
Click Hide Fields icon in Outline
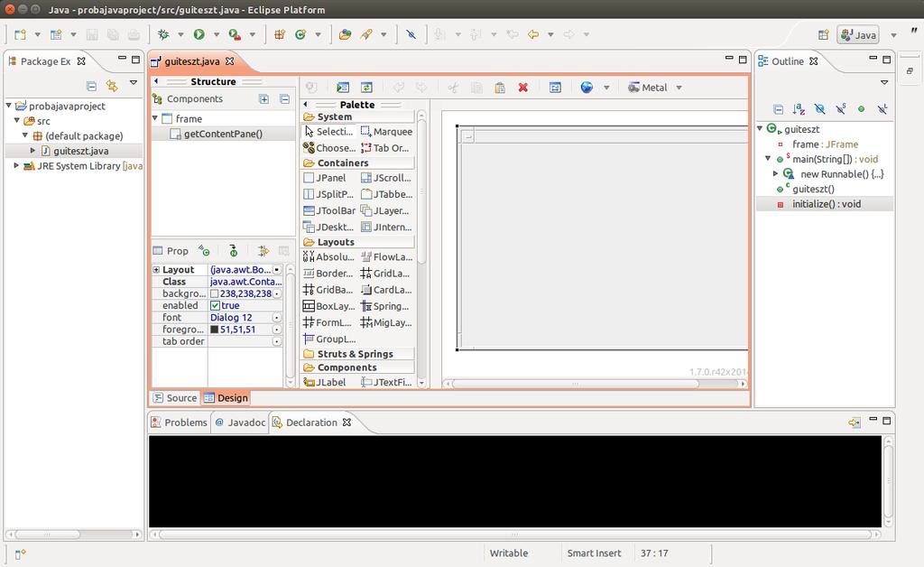pyautogui.click(x=819, y=109)
